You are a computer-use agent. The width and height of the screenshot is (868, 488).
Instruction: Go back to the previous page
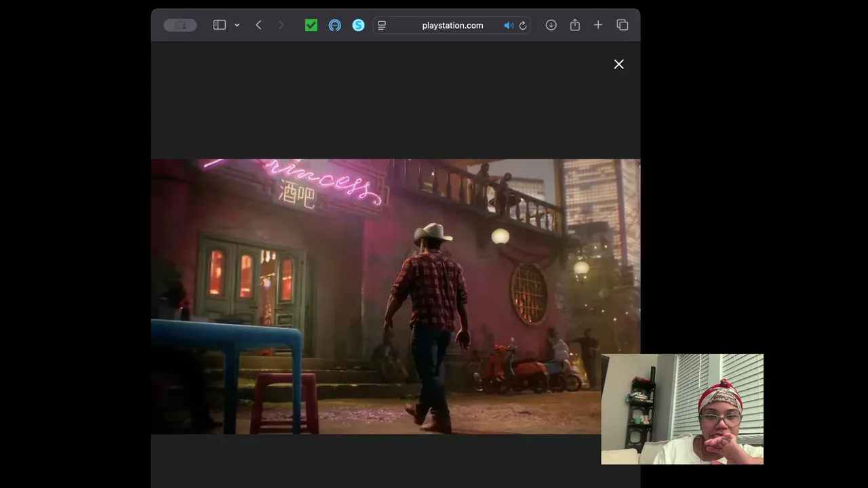click(x=258, y=25)
